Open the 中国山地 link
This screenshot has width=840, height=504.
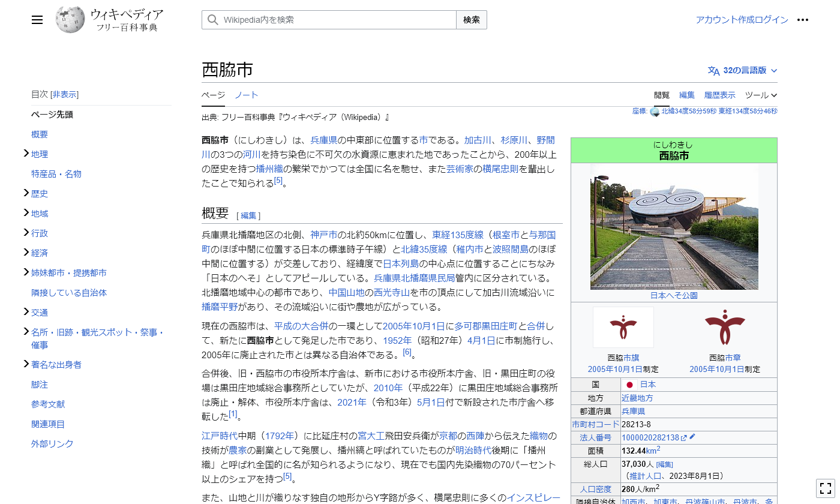(346, 293)
